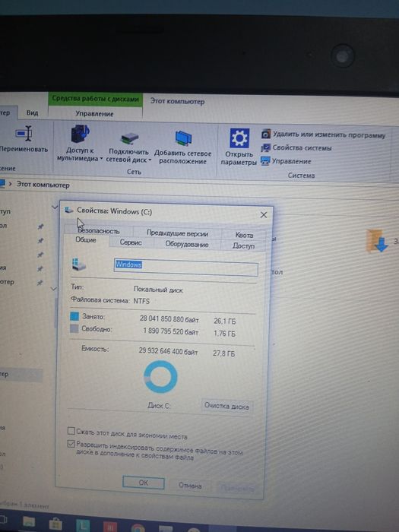Screen dimensions: 399x532
Task: Click the gray Свободно color square
Action: click(x=74, y=329)
